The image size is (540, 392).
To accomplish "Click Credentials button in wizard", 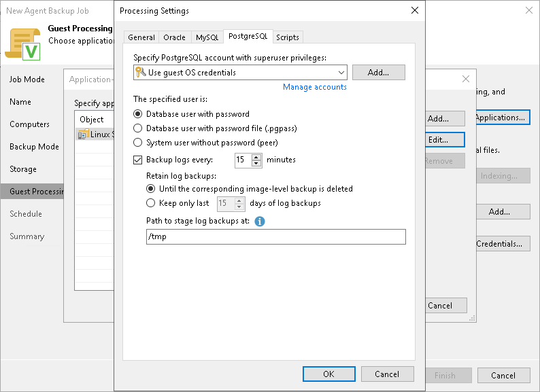I will 503,244.
